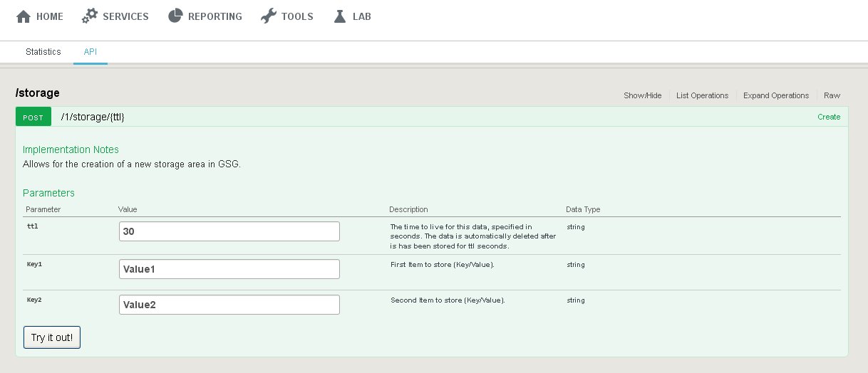Open the Raw view link
The height and width of the screenshot is (373, 868).
[x=832, y=95]
